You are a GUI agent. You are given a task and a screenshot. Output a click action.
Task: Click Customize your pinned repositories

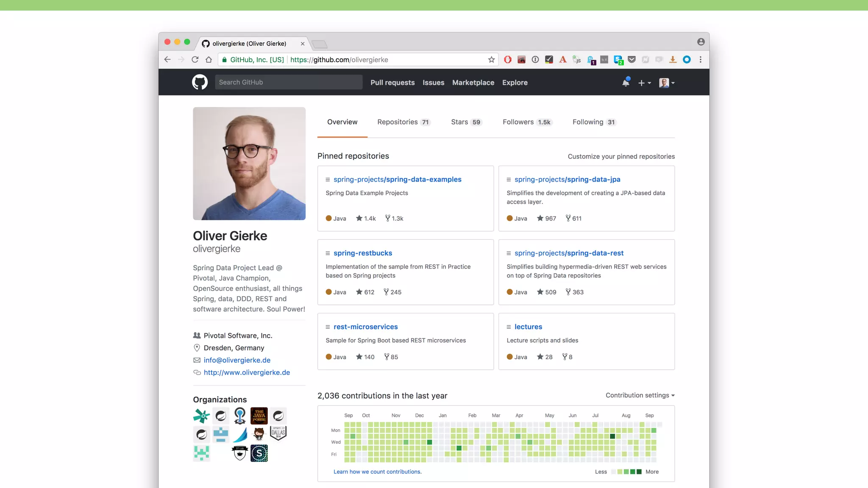621,156
